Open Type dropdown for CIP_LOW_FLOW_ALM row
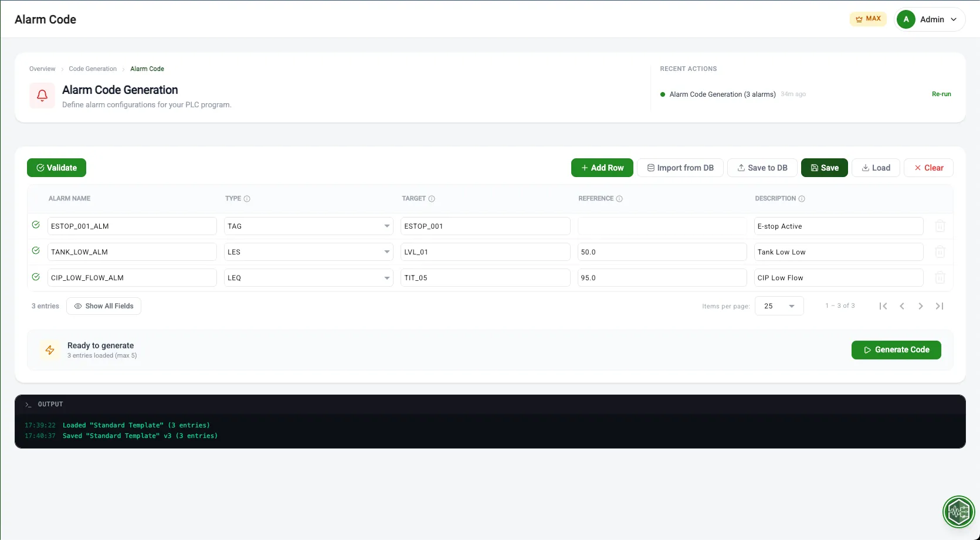Viewport: 980px width, 540px height. 308,278
